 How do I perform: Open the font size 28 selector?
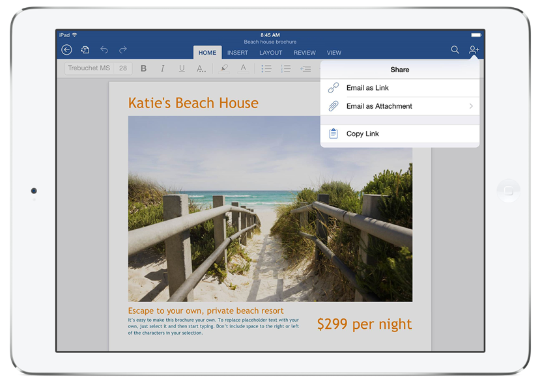click(x=123, y=68)
